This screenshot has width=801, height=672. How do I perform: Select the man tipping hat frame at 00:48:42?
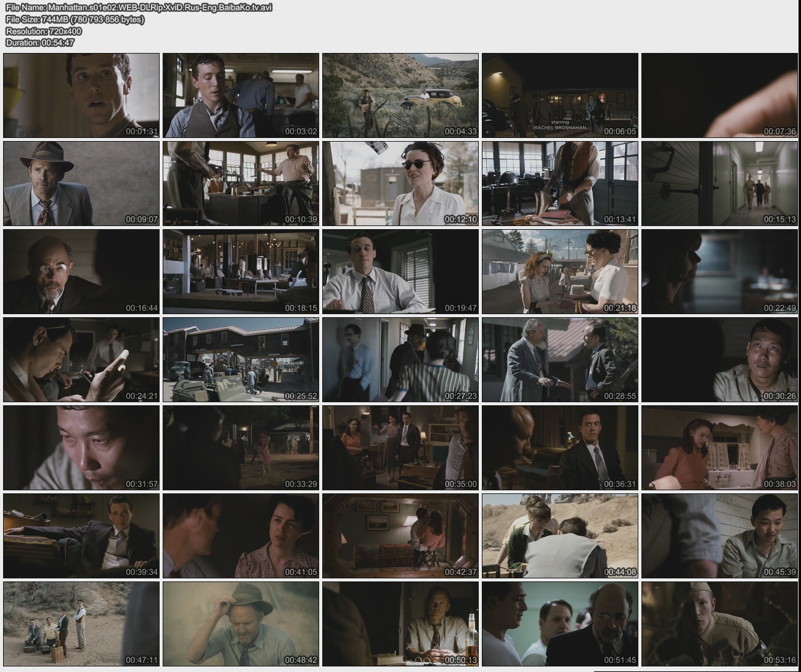(241, 624)
